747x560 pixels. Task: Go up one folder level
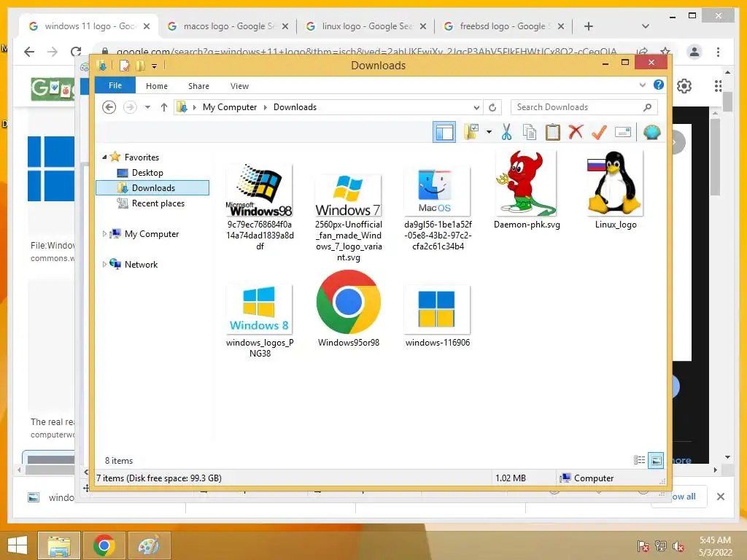(x=164, y=107)
